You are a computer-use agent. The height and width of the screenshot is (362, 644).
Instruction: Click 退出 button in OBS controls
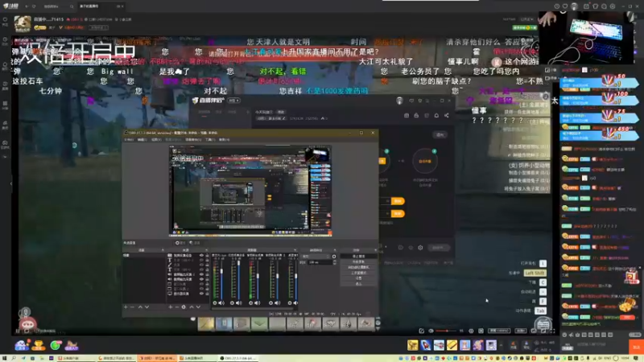pos(358,284)
